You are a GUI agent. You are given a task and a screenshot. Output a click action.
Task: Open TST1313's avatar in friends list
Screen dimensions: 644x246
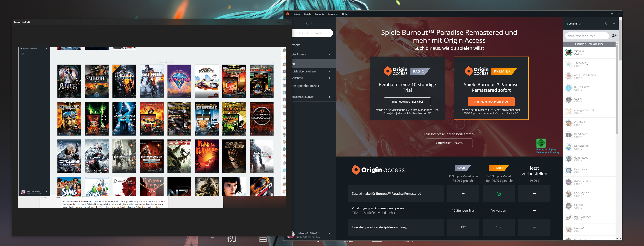point(569,52)
